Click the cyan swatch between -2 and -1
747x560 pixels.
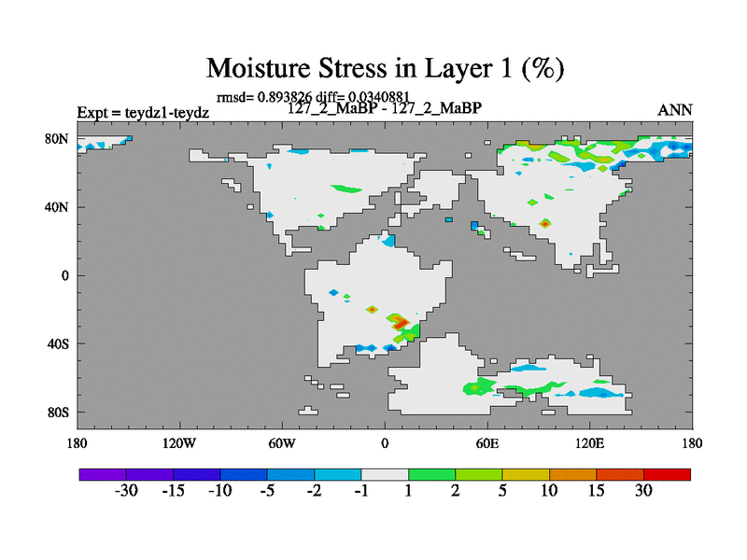(x=337, y=474)
